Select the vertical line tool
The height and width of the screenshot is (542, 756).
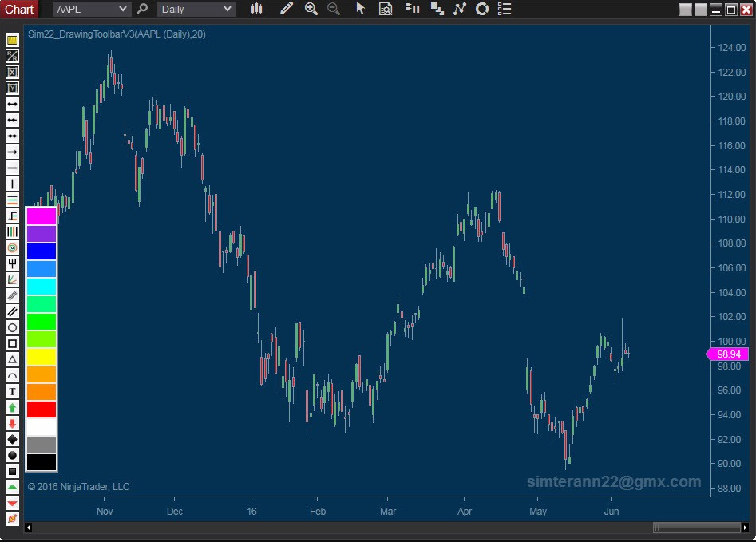12,184
